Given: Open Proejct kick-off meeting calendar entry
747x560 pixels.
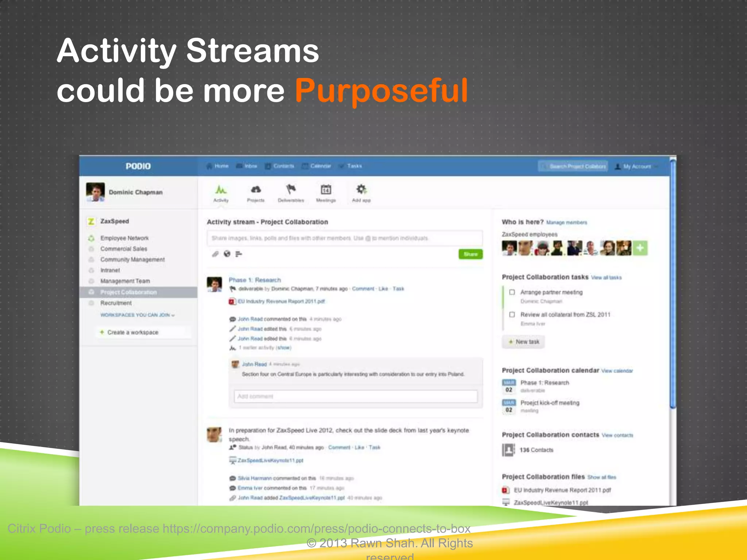Looking at the screenshot, I should (x=550, y=403).
